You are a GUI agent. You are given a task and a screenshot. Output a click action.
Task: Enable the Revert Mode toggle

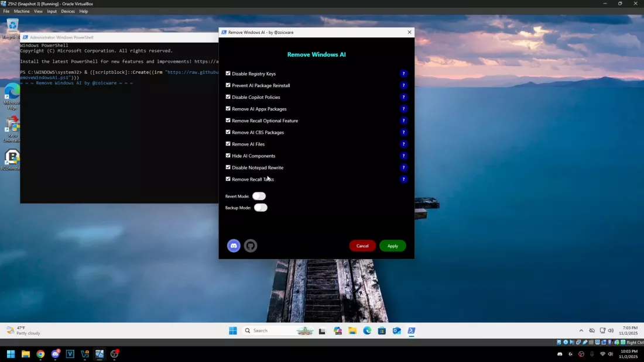[259, 196]
